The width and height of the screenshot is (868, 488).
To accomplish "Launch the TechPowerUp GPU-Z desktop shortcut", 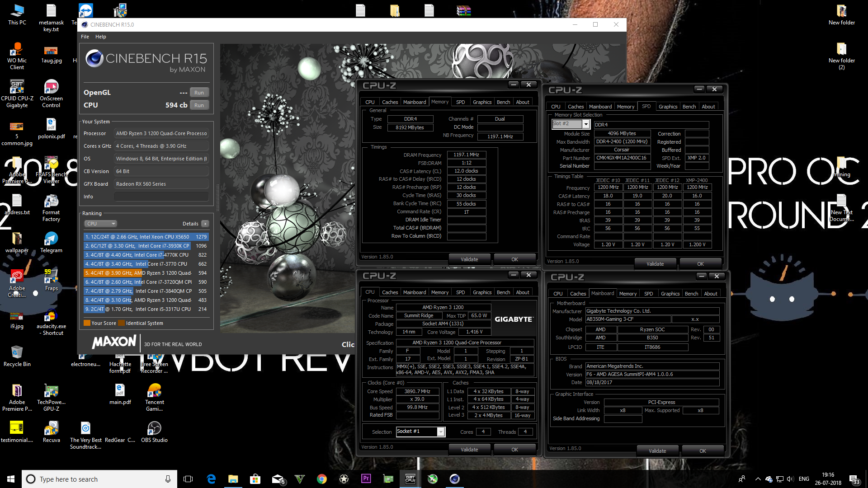I will click(51, 398).
